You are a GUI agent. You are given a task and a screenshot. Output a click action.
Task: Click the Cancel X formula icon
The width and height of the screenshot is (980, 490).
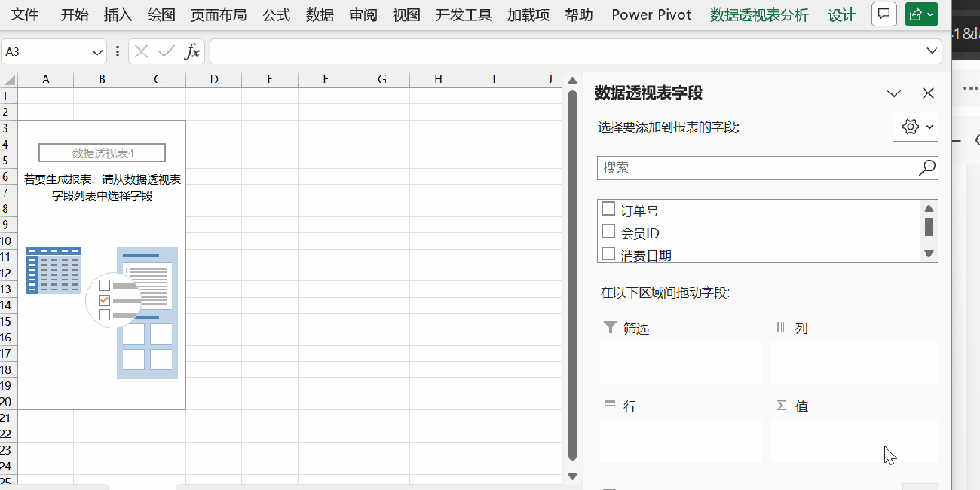point(142,52)
